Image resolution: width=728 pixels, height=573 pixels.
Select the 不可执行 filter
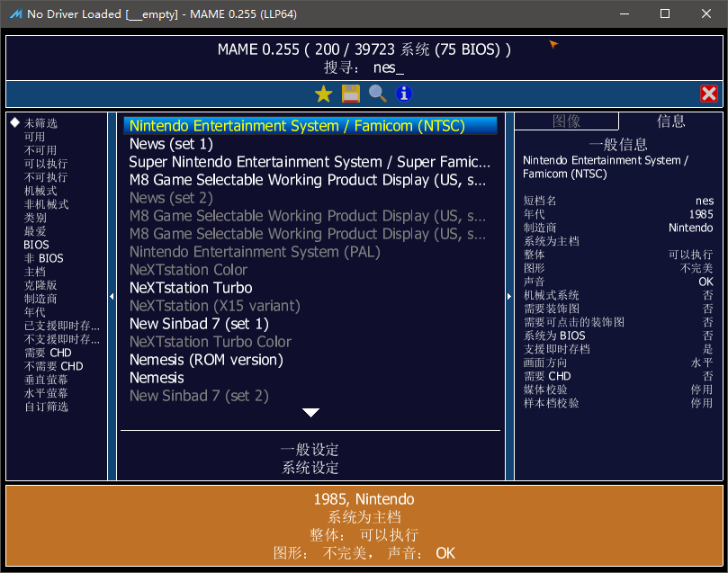pyautogui.click(x=46, y=177)
